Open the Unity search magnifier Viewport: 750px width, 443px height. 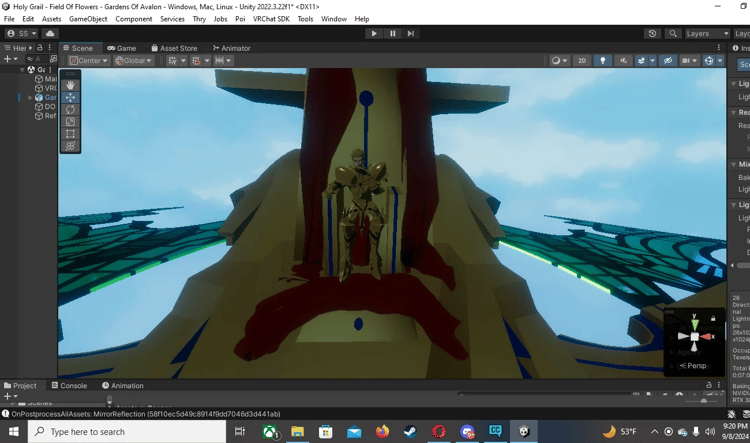[672, 33]
